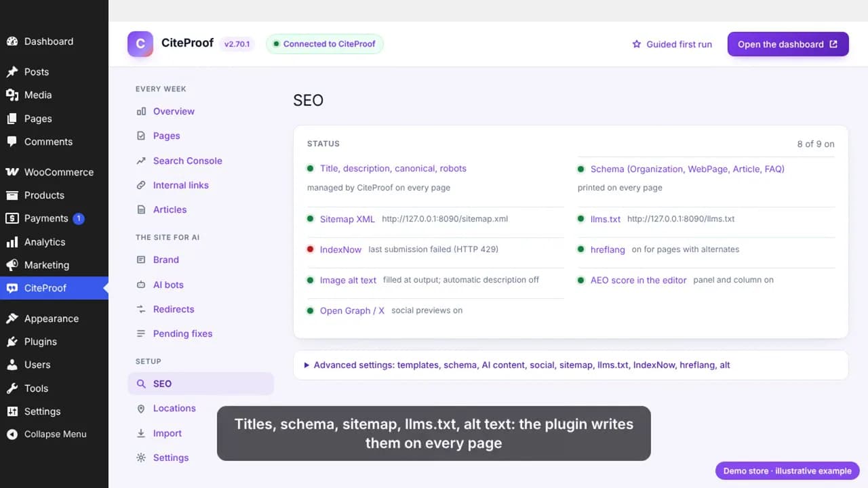Click the Import download icon

click(x=141, y=433)
